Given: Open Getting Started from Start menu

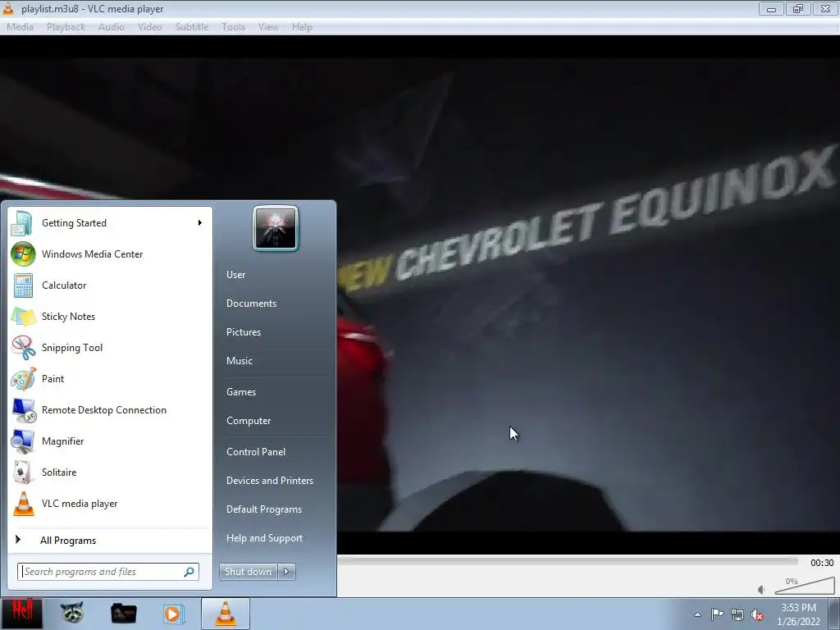Looking at the screenshot, I should pyautogui.click(x=109, y=223).
